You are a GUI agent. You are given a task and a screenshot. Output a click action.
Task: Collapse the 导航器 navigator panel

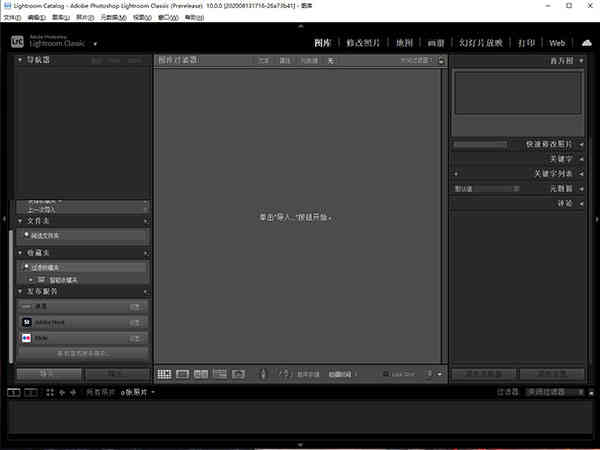tap(20, 60)
